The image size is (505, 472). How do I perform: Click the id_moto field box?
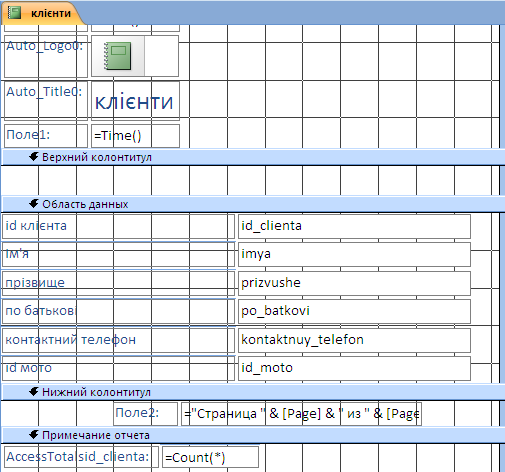pos(354,369)
